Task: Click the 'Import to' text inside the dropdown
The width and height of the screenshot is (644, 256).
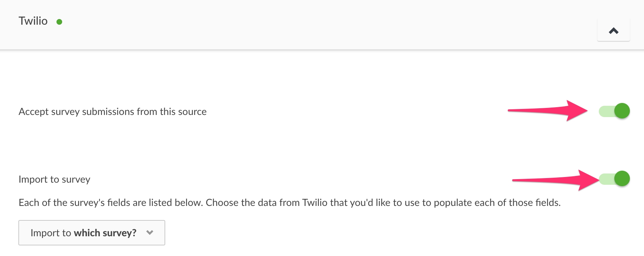Action: point(51,233)
